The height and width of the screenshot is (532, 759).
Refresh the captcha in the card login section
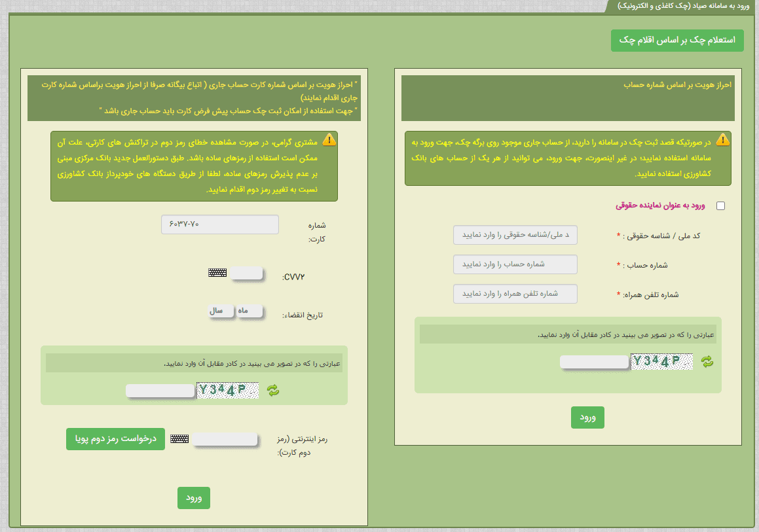coord(272,390)
